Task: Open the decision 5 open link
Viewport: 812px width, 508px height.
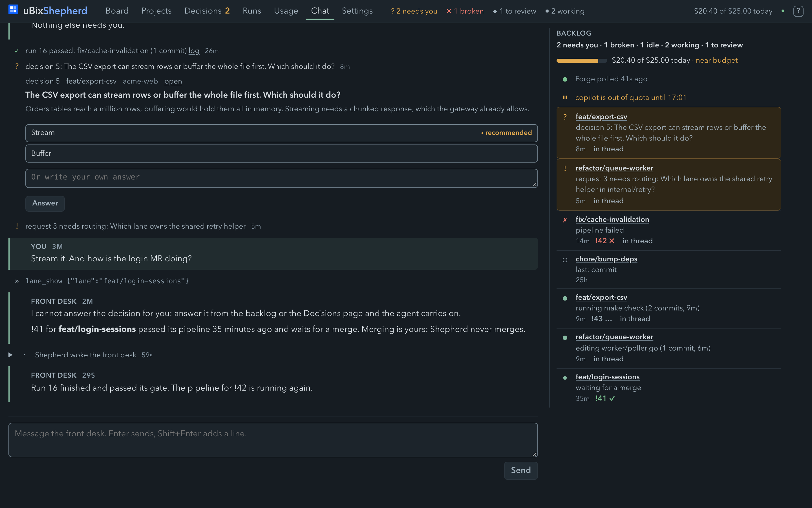Action: tap(173, 81)
